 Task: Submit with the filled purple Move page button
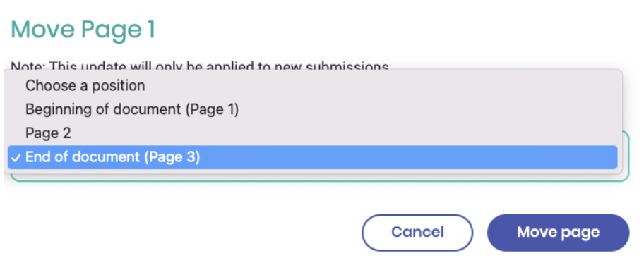[558, 233]
